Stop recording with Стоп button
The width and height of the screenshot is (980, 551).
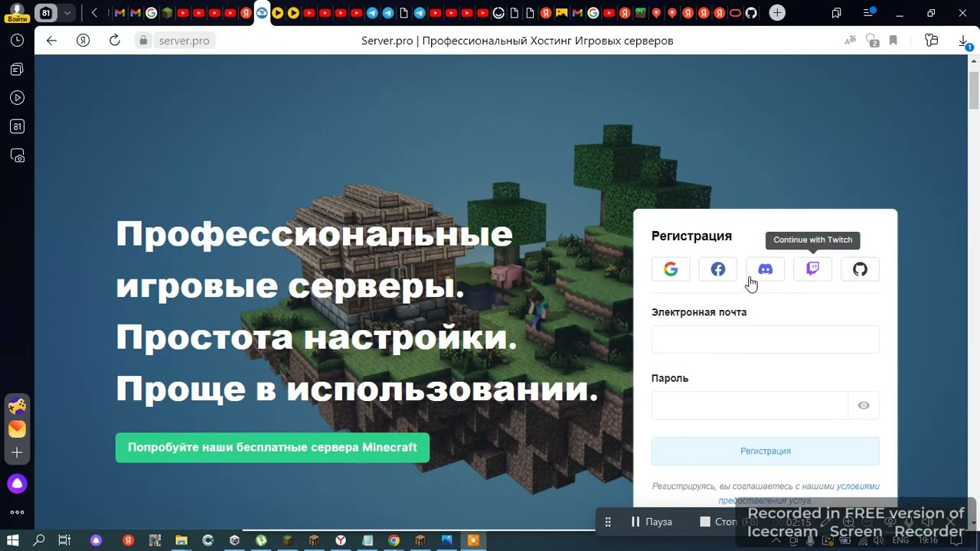718,522
